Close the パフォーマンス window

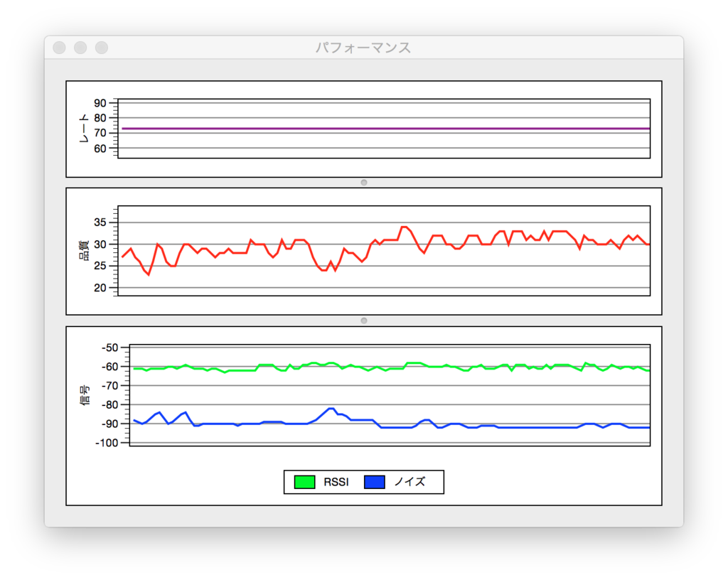pos(60,48)
